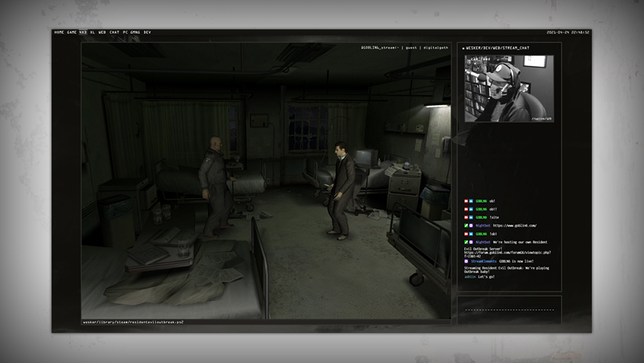
Task: Click the blue badge on GOBLN6 '!ob!' message
Action: tap(471, 234)
